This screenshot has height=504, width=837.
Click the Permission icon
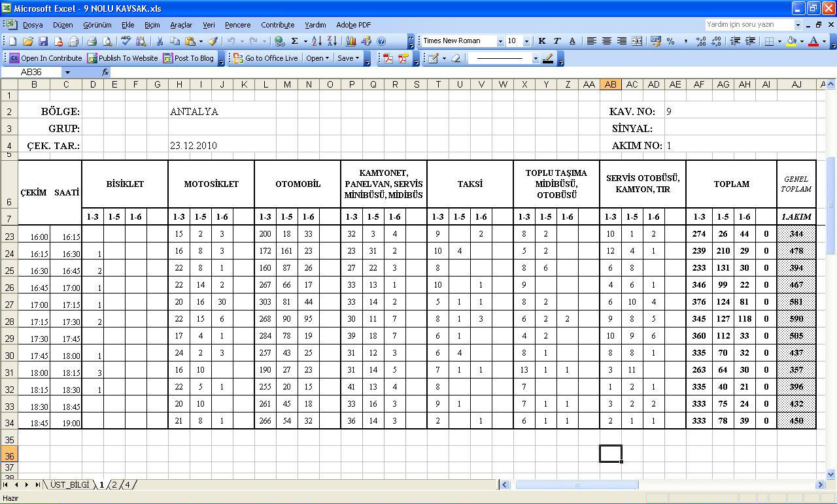coord(58,41)
